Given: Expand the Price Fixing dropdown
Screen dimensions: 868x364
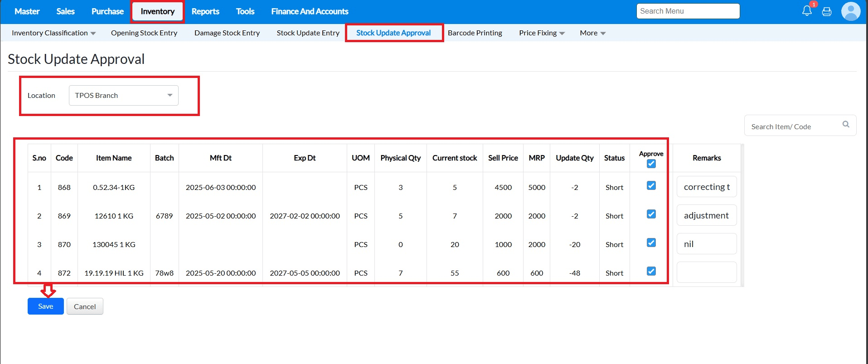Looking at the screenshot, I should (542, 33).
